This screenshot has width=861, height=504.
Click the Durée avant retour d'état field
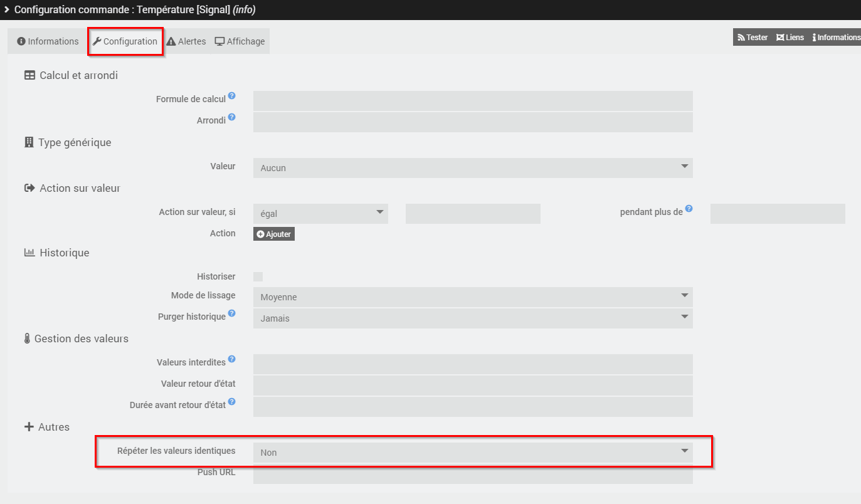473,406
